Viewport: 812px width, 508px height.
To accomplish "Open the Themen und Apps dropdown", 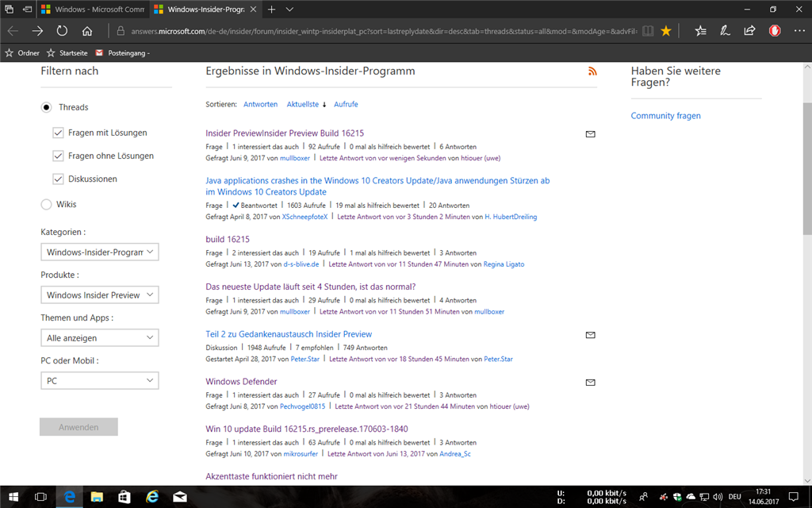I will 99,338.
